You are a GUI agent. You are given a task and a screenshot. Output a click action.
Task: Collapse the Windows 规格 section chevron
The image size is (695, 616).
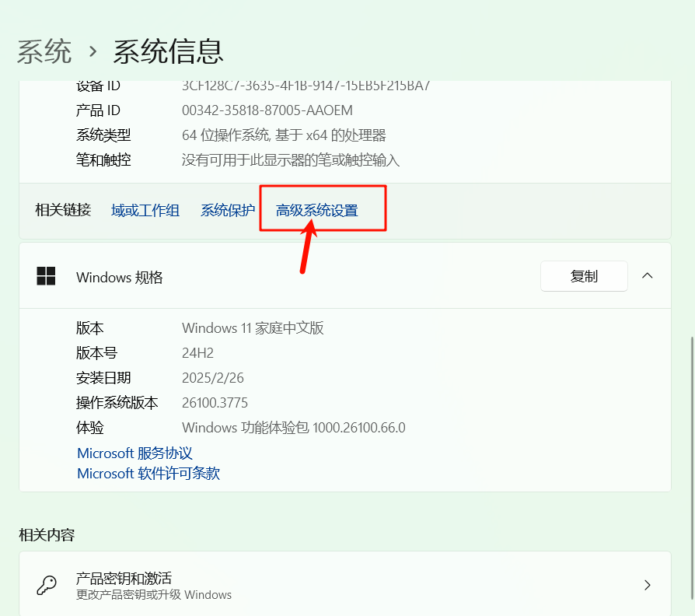coord(647,276)
